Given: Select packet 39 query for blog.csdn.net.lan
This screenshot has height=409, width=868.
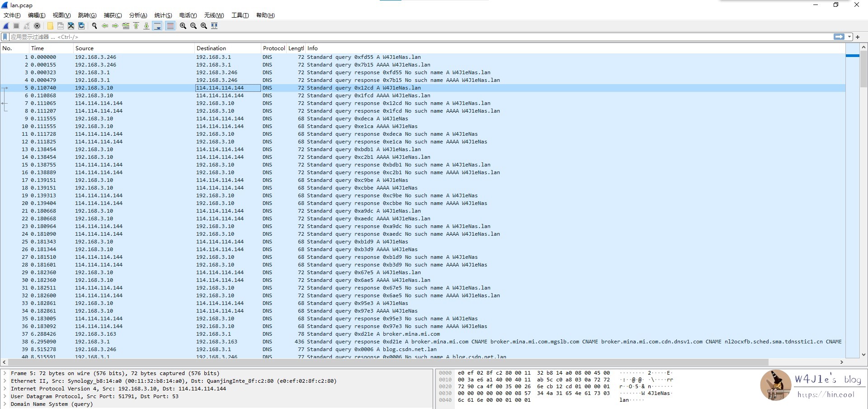Looking at the screenshot, I should 423,349.
